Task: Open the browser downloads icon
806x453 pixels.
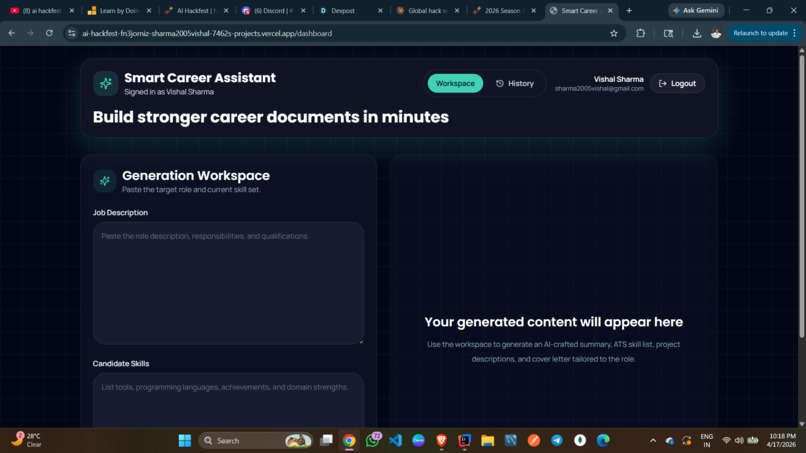Action: (x=697, y=33)
